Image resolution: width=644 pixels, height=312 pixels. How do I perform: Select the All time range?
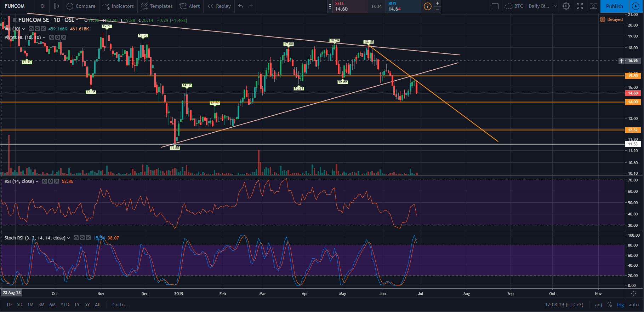(98, 305)
